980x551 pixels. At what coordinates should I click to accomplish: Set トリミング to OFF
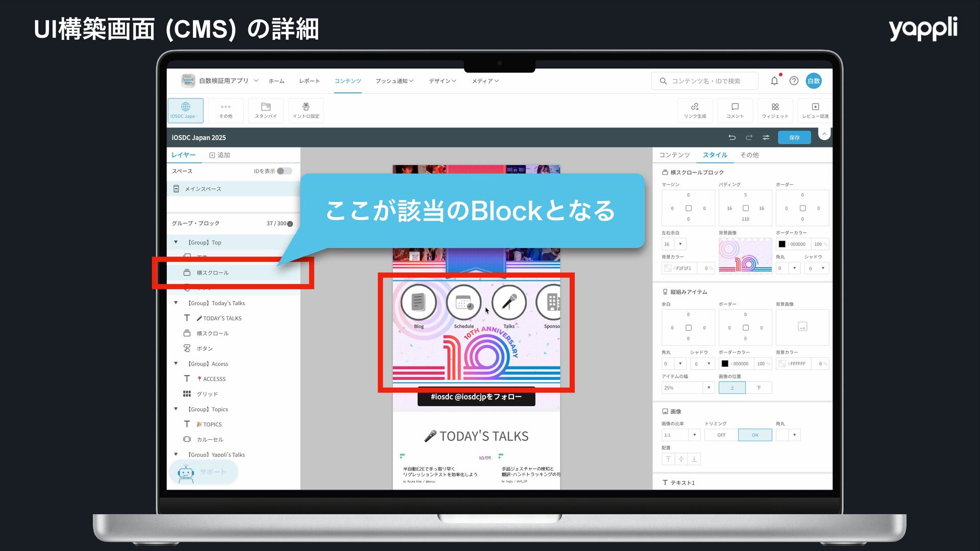pyautogui.click(x=721, y=435)
